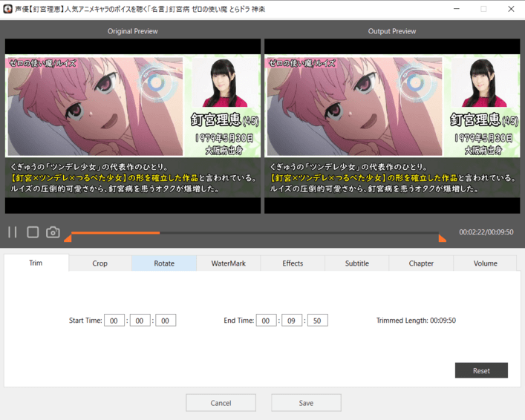
Task: Open the Volume tab
Action: point(485,263)
